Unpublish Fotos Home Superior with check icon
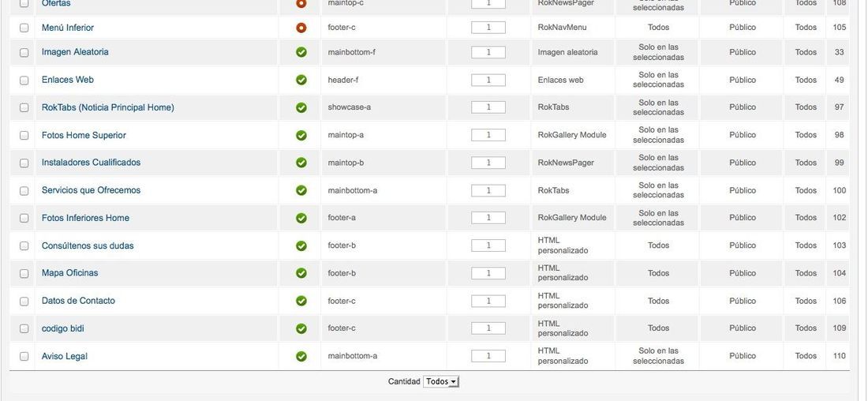The image size is (868, 401). coord(301,135)
